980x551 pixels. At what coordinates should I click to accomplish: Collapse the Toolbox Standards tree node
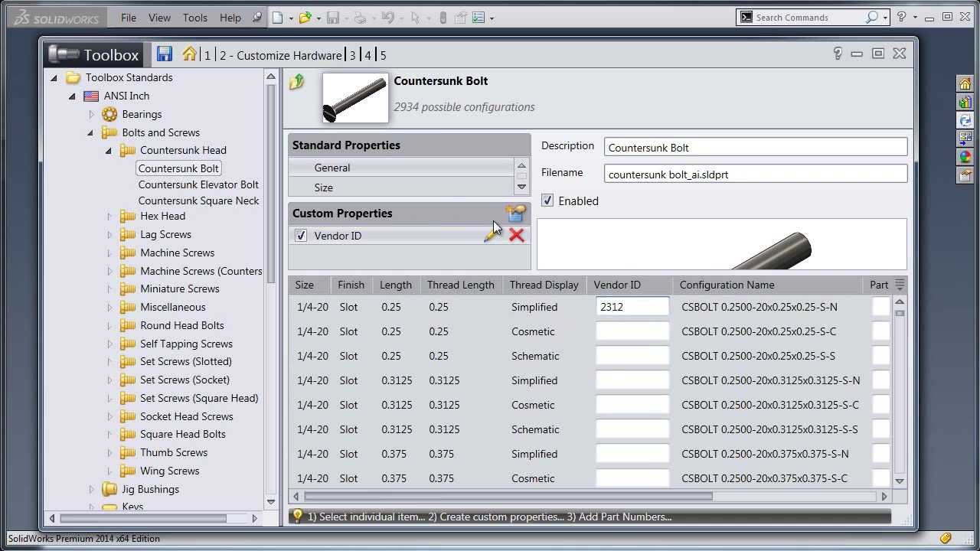coord(54,78)
